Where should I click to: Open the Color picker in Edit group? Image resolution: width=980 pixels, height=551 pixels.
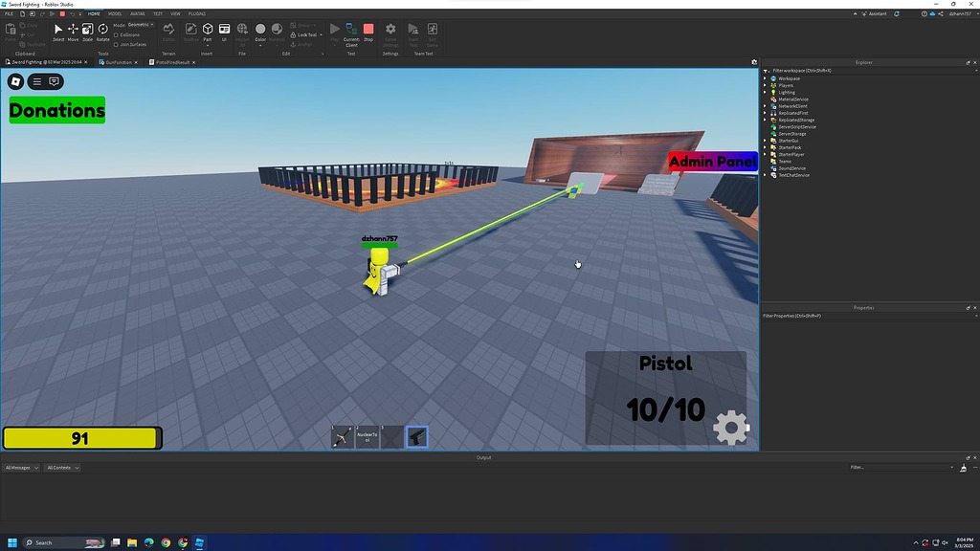pos(260,33)
